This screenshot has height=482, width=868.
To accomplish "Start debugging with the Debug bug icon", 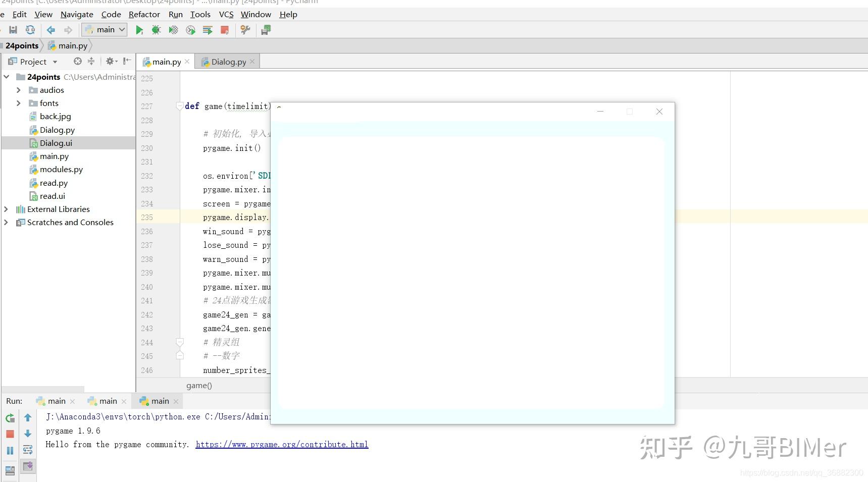I will (156, 30).
